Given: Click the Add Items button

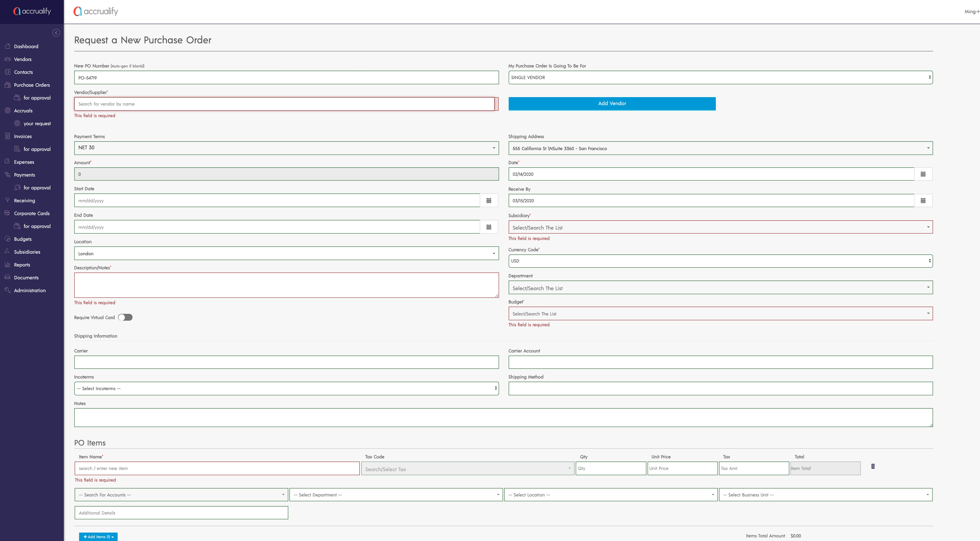Looking at the screenshot, I should (98, 536).
